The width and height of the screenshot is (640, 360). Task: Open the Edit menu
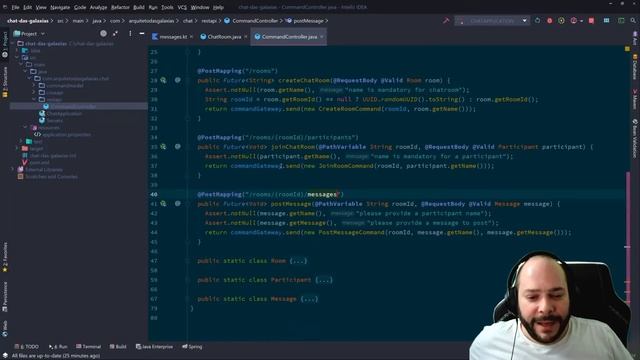27,7
